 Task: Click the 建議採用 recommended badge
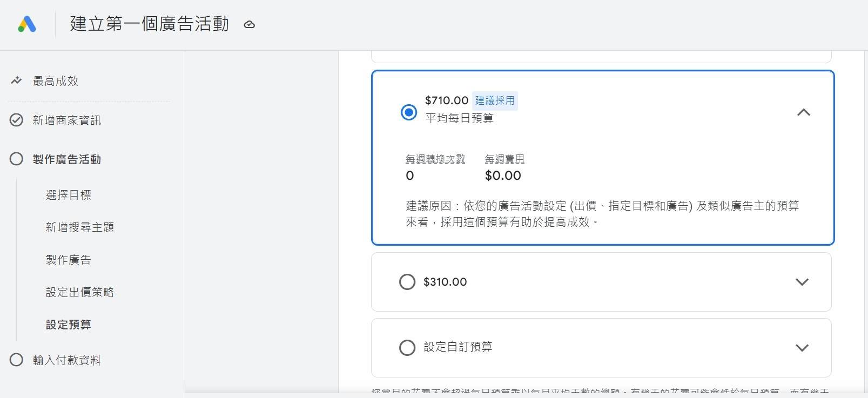[495, 100]
